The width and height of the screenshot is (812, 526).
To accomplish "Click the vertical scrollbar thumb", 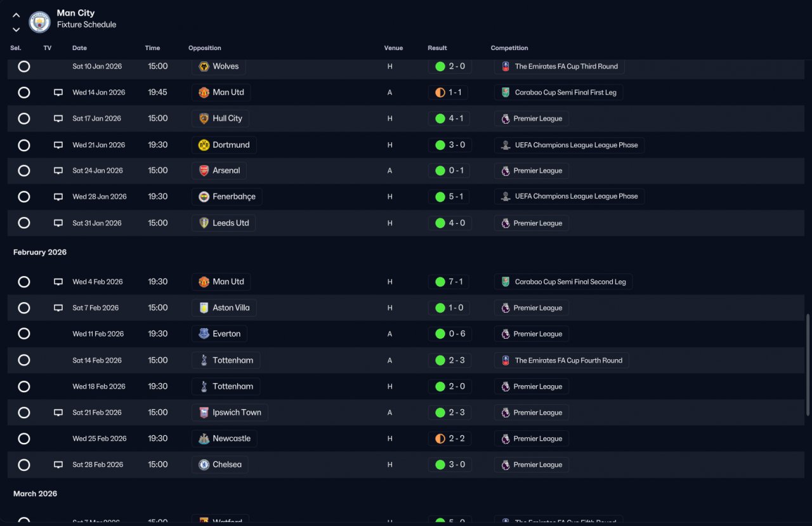I will pyautogui.click(x=808, y=365).
